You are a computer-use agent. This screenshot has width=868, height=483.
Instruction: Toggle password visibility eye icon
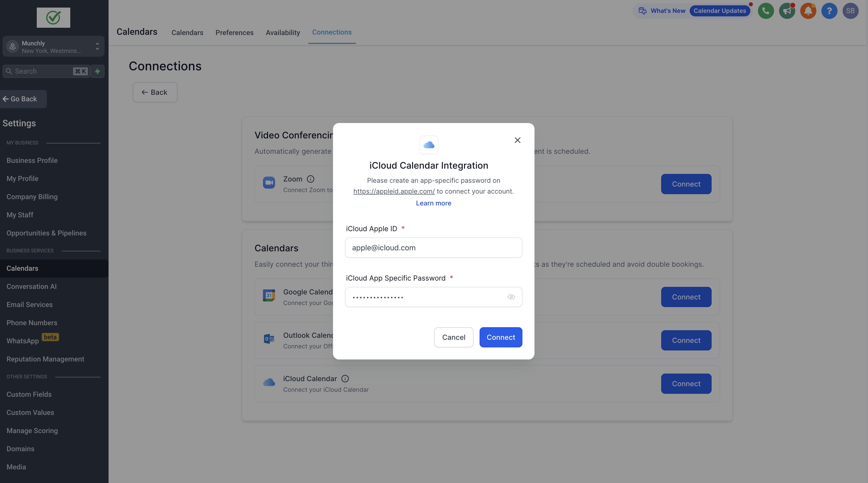coord(511,297)
